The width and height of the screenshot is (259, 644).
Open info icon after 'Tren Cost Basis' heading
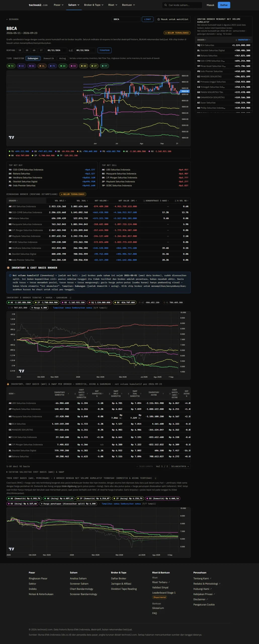point(156,478)
